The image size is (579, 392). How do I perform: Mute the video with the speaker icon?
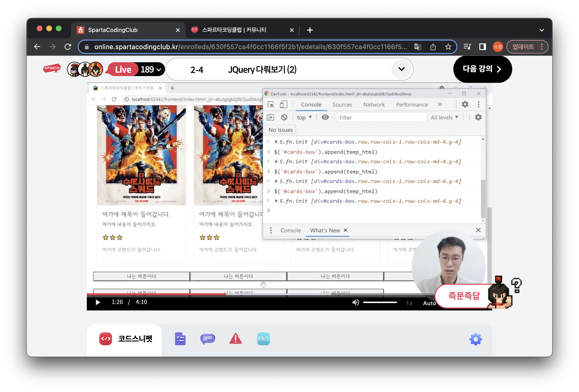point(356,302)
